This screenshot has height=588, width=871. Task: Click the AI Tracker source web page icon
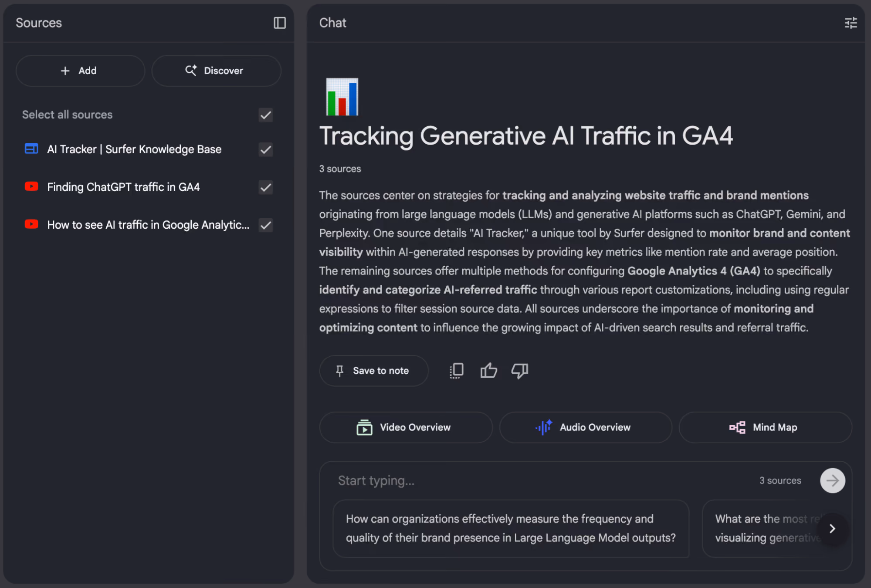31,149
